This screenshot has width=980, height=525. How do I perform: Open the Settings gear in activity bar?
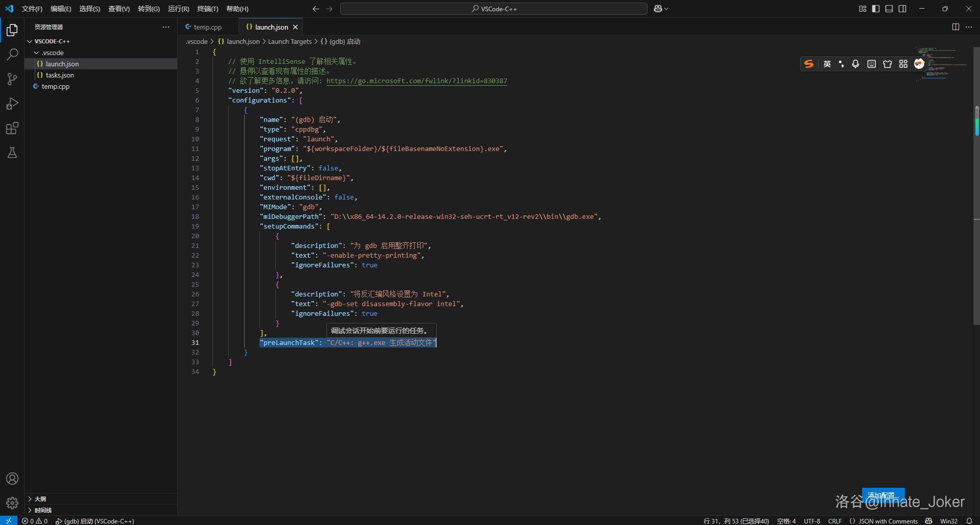coord(12,503)
